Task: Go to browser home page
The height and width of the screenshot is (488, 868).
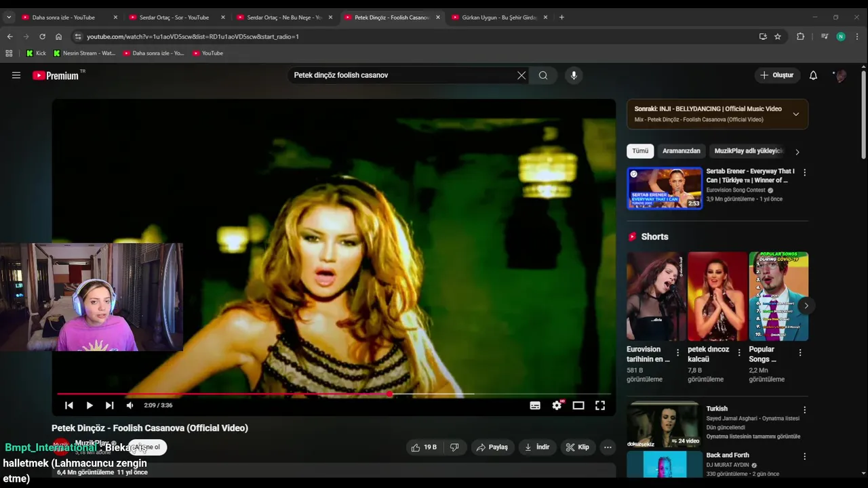Action: point(58,37)
